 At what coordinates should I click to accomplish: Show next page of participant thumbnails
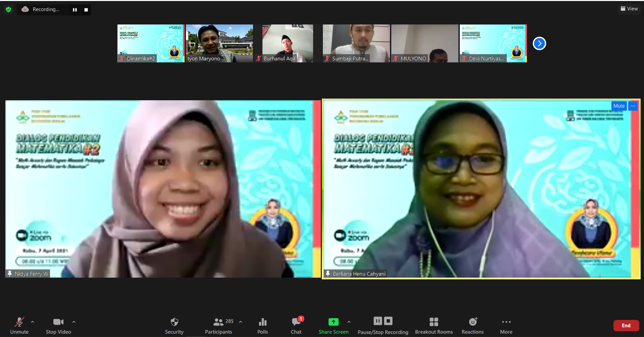(539, 43)
